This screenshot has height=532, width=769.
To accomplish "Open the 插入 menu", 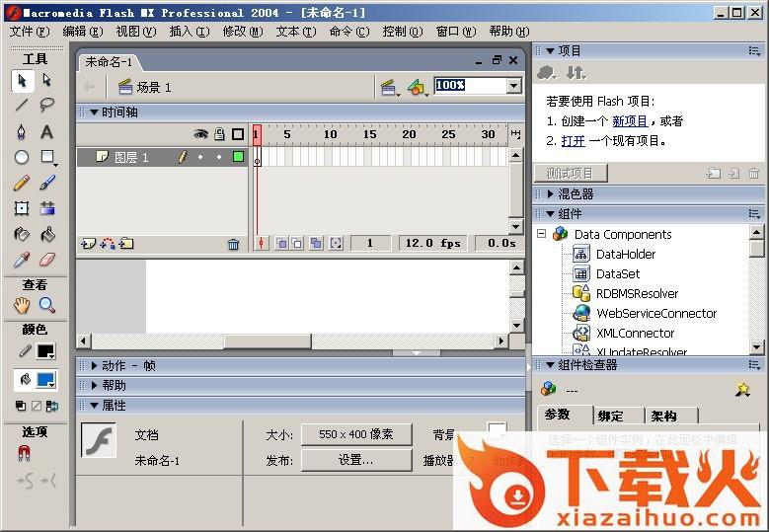I will coord(190,32).
